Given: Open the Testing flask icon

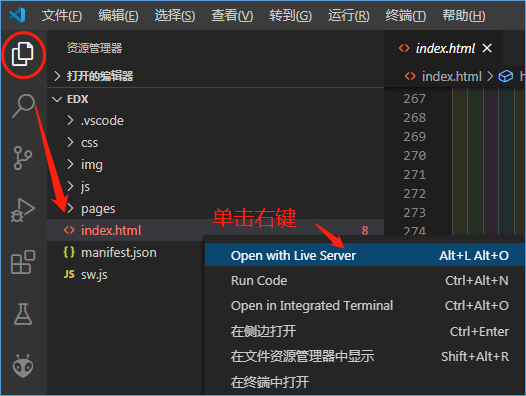Looking at the screenshot, I should tap(23, 314).
